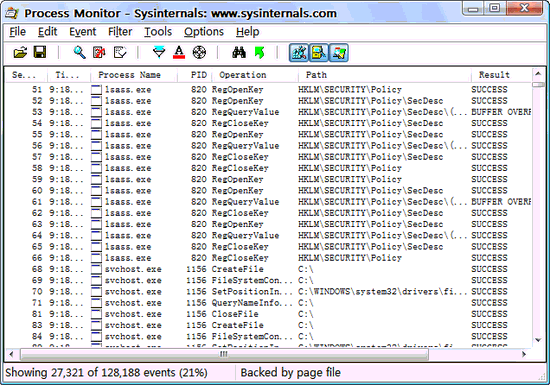Toggle Show Registry Activity button

tap(299, 53)
